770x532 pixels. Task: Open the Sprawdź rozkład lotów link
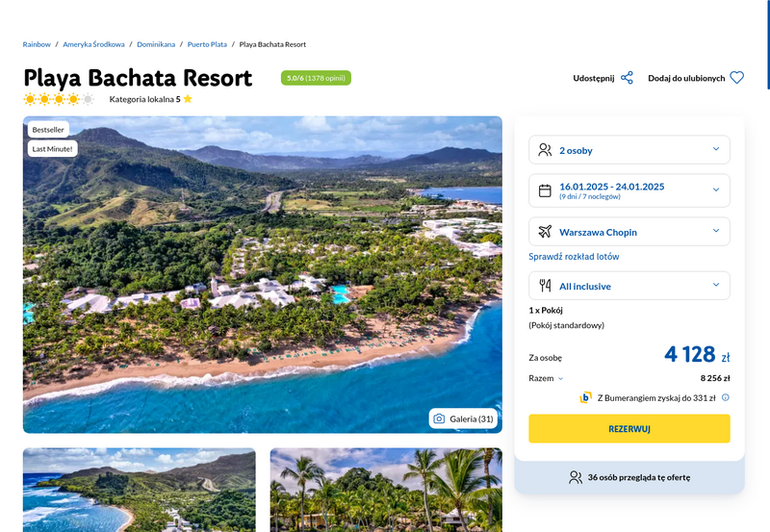574,256
